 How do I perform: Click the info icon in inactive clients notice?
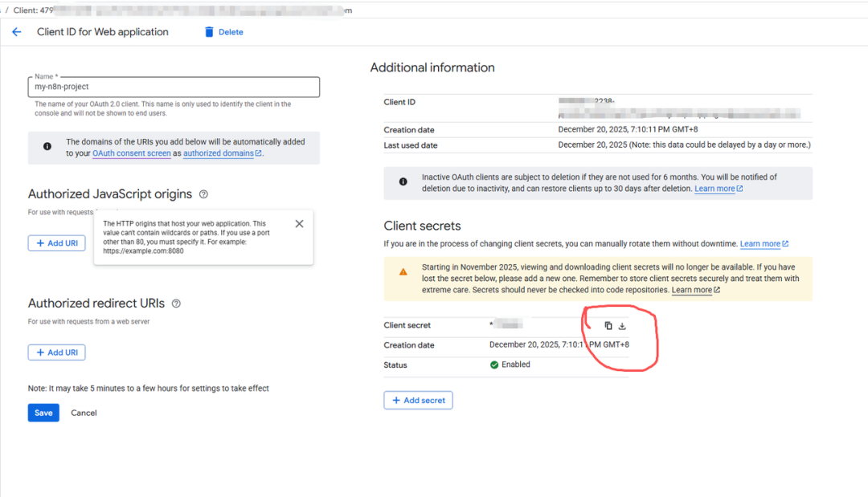[403, 182]
